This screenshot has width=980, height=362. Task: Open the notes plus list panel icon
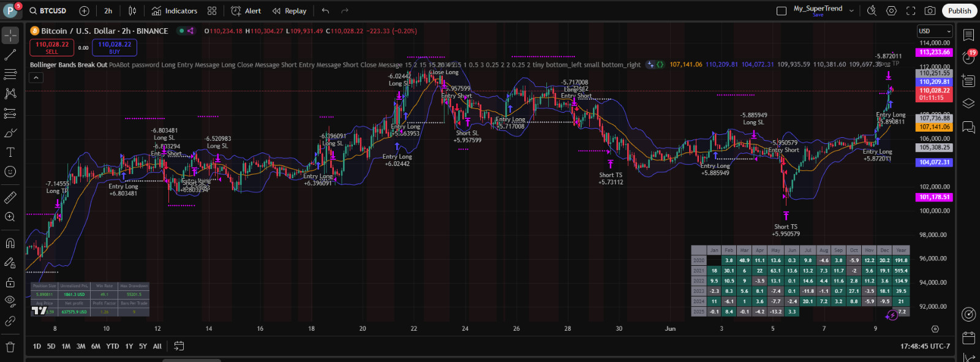tap(968, 80)
